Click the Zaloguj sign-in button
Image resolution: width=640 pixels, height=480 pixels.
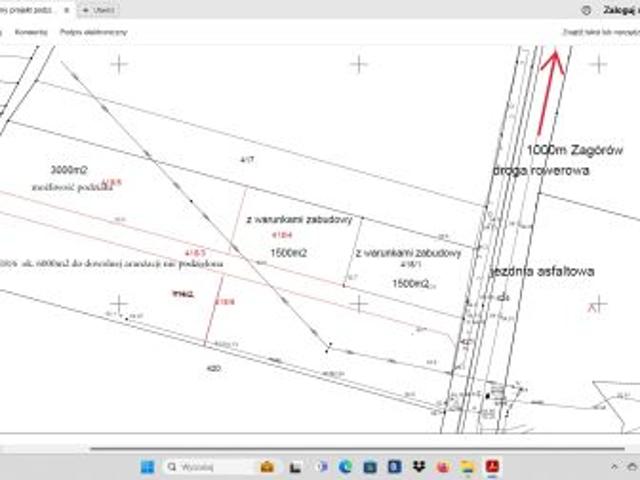pyautogui.click(x=620, y=9)
